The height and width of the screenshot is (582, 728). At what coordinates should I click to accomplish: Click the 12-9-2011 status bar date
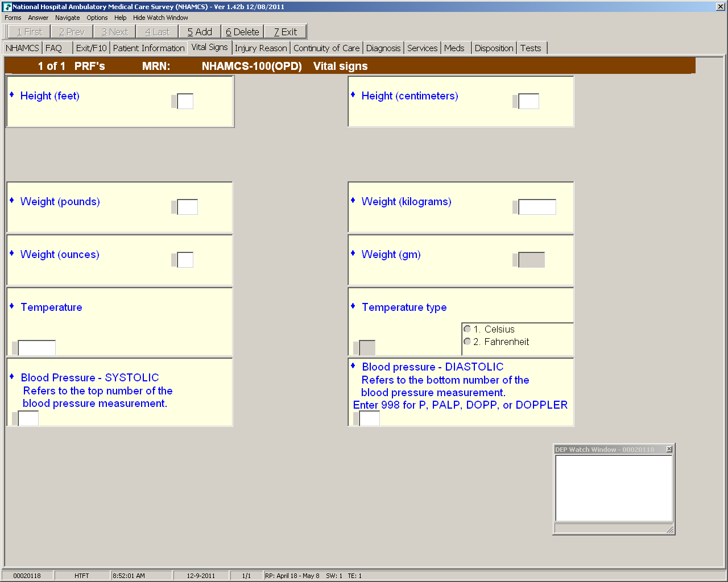[x=201, y=576]
